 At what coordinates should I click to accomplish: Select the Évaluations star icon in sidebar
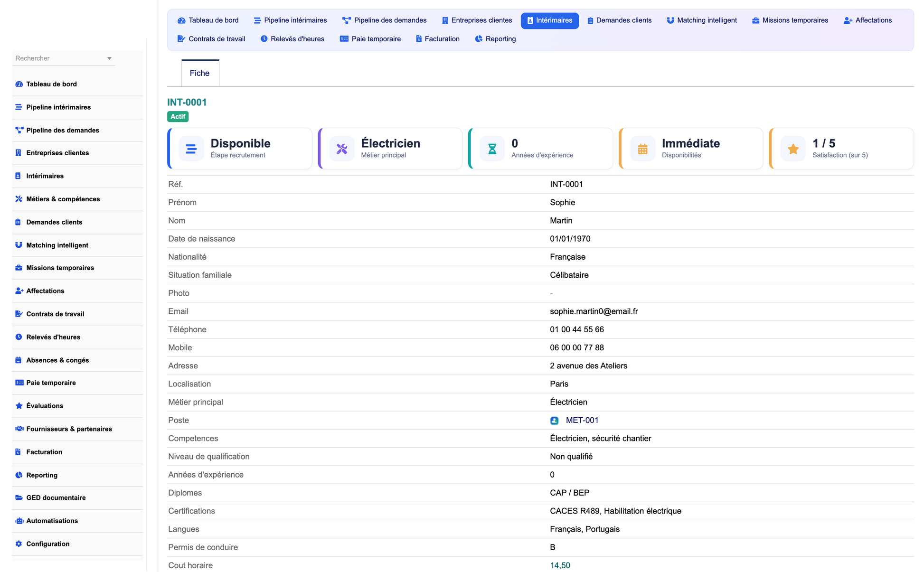coord(19,406)
